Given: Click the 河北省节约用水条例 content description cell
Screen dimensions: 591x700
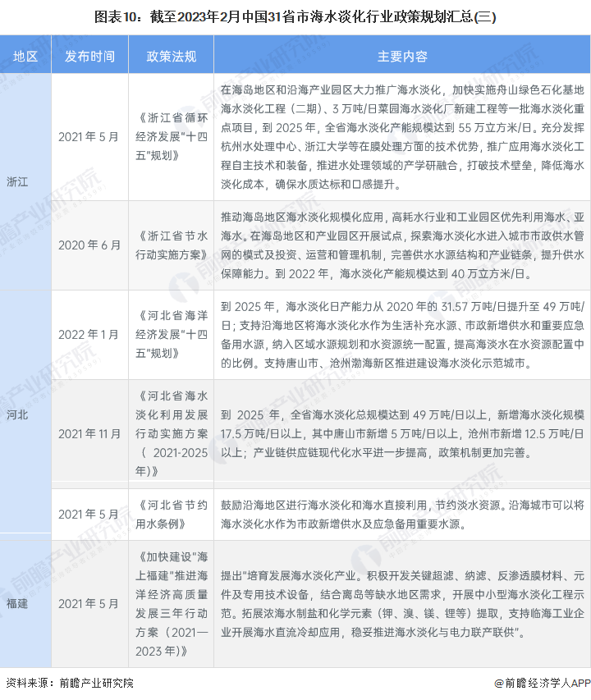Looking at the screenshot, I should pyautogui.click(x=401, y=514).
